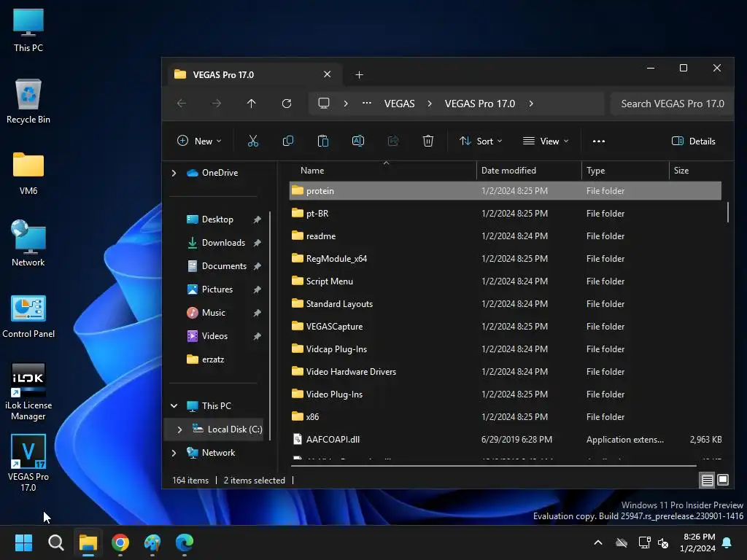Click the Delete trash can icon

[x=427, y=141]
